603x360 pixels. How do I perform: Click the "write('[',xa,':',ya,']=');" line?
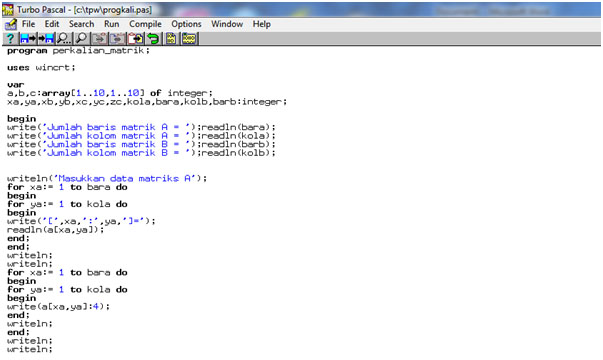coord(81,221)
